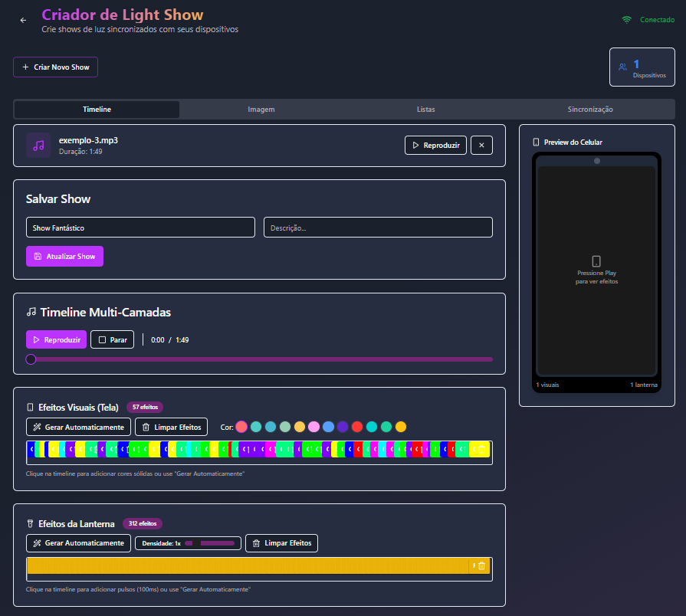
Task: Select the coral red color swatch
Action: tap(241, 427)
